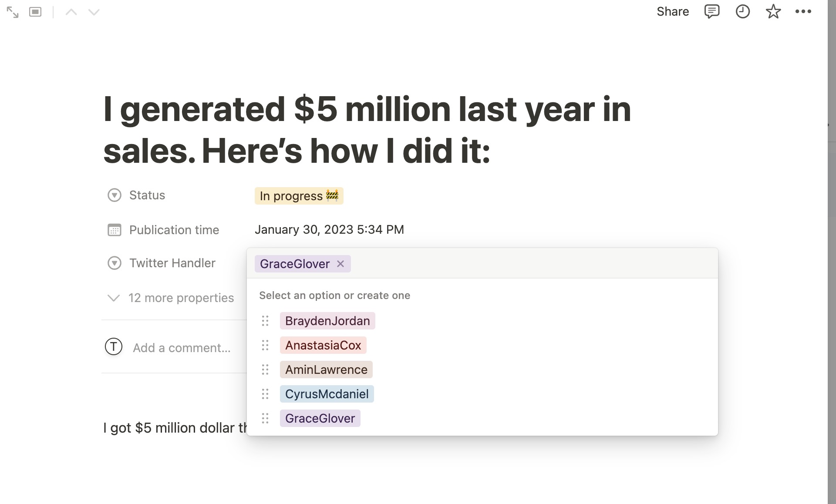
Task: View page history clock icon
Action: pos(742,12)
